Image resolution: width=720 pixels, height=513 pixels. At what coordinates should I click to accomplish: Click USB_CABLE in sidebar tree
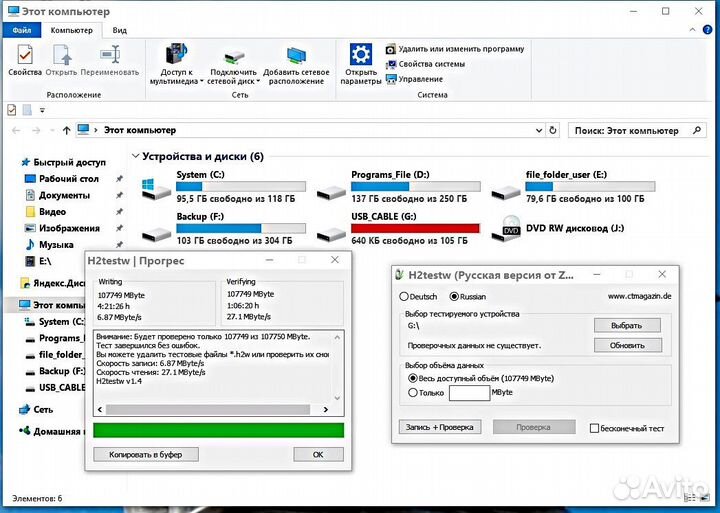pyautogui.click(x=62, y=387)
